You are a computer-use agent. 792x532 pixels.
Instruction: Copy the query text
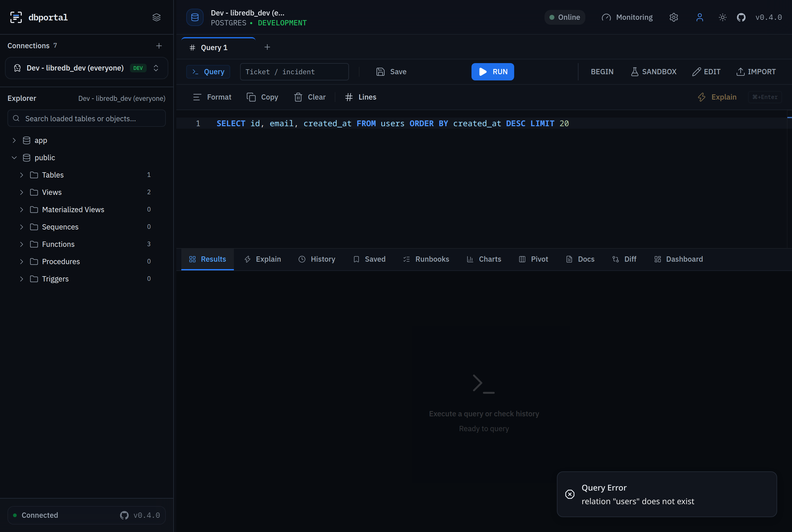pos(263,97)
